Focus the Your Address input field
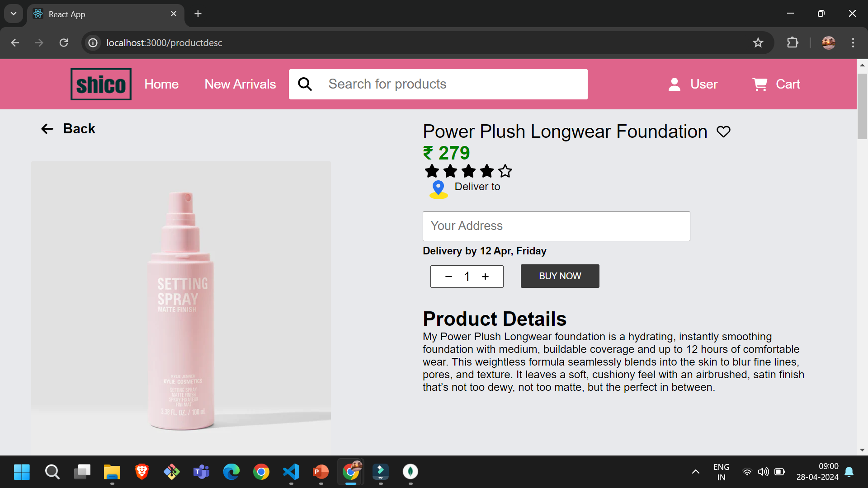 tap(556, 226)
